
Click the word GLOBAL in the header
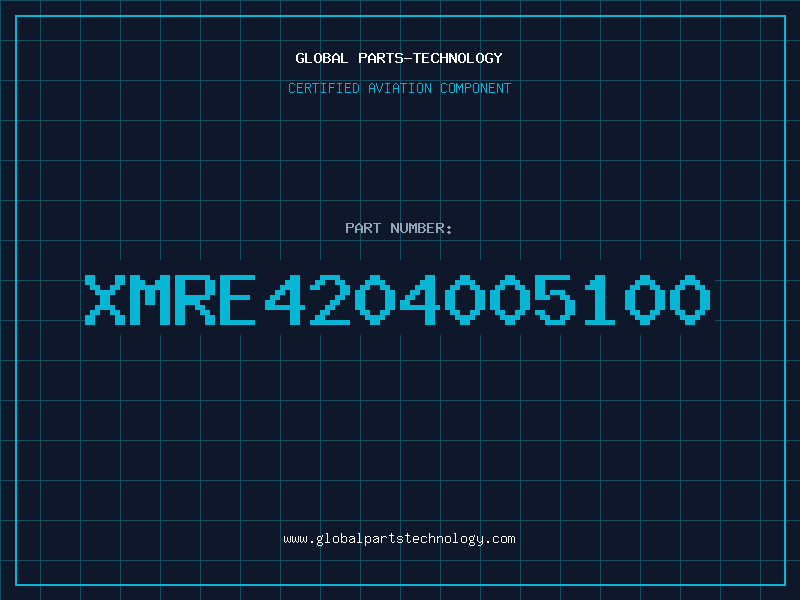point(321,58)
